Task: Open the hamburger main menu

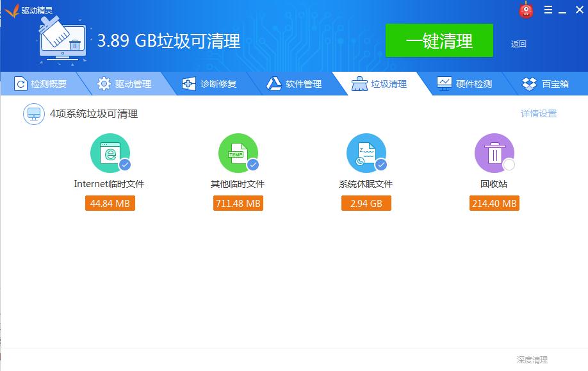Action: 548,10
